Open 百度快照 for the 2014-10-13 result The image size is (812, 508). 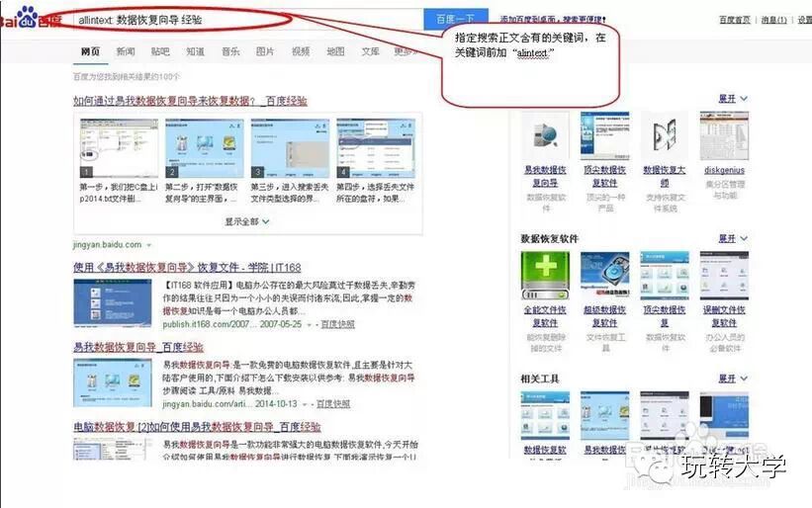point(333,404)
